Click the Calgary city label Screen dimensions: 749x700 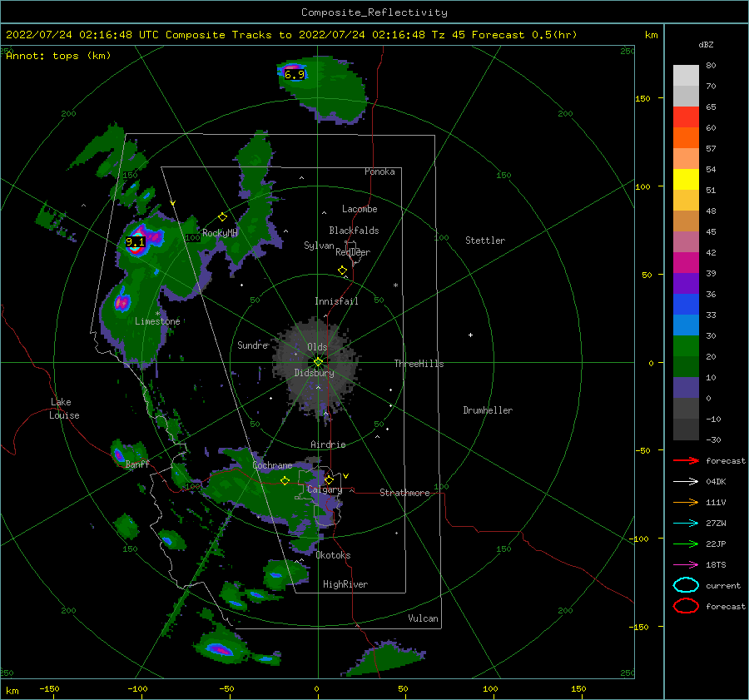(325, 489)
